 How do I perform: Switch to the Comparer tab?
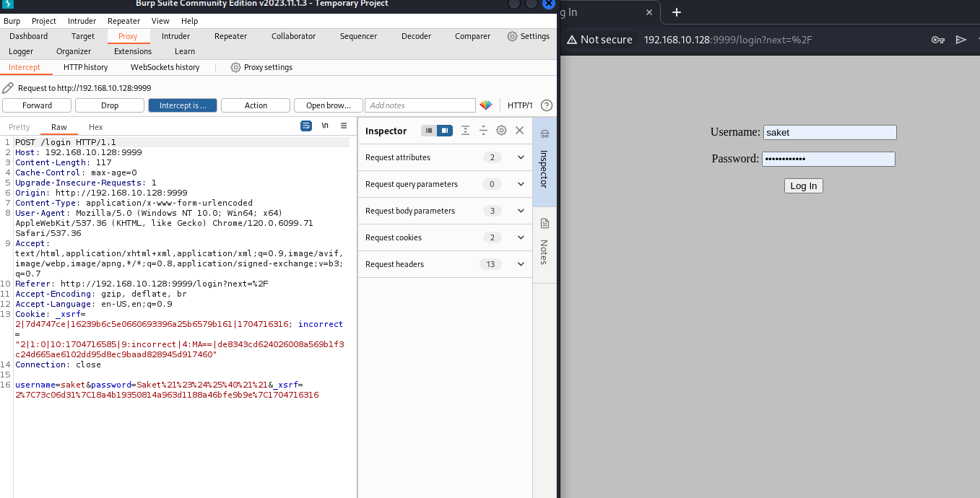pos(472,36)
